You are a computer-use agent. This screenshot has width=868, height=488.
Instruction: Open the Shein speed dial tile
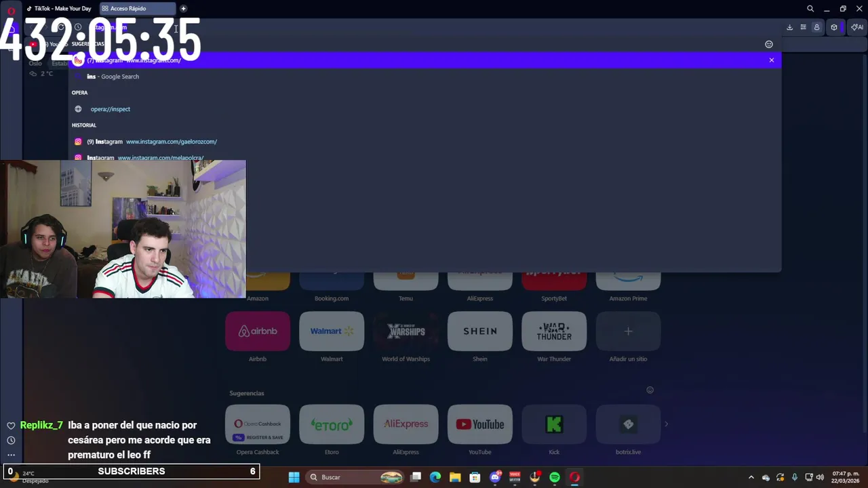(x=480, y=331)
